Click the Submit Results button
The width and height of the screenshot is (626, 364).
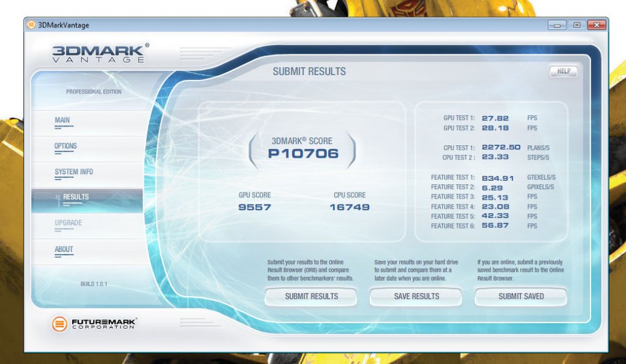[x=311, y=297]
